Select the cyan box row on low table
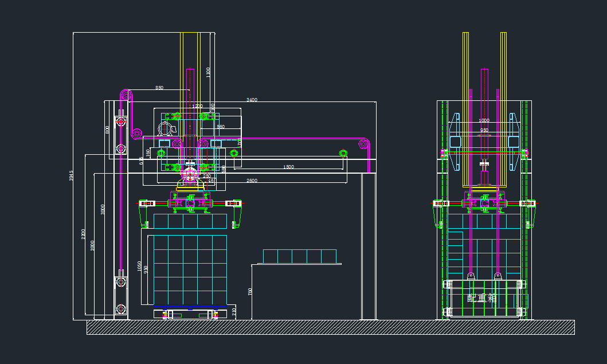 pos(299,256)
